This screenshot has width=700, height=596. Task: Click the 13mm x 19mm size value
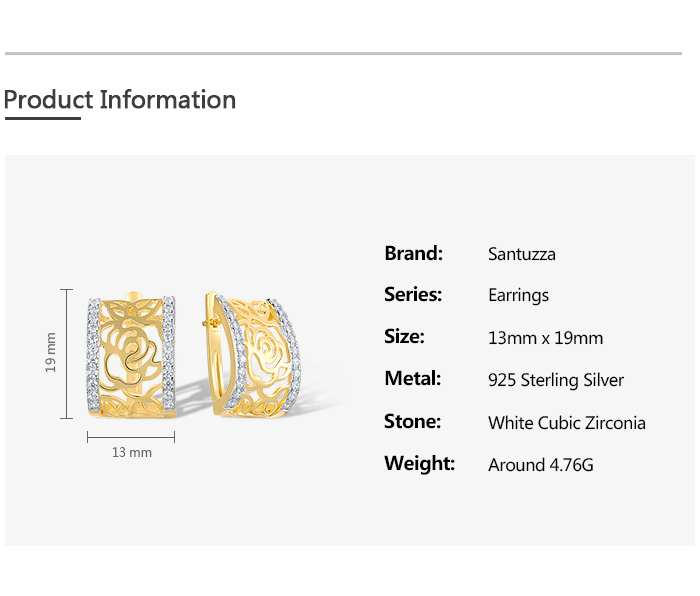(x=545, y=338)
